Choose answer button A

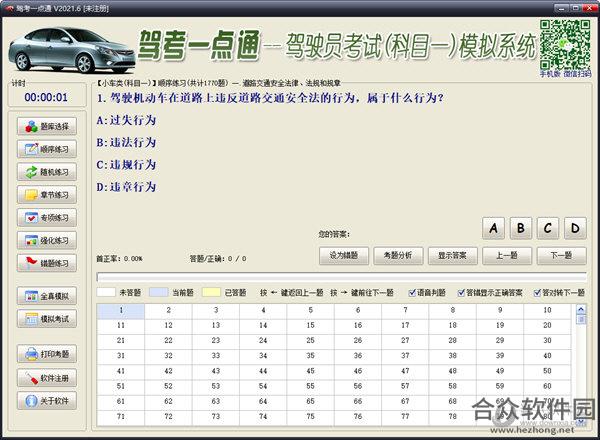[x=494, y=228]
